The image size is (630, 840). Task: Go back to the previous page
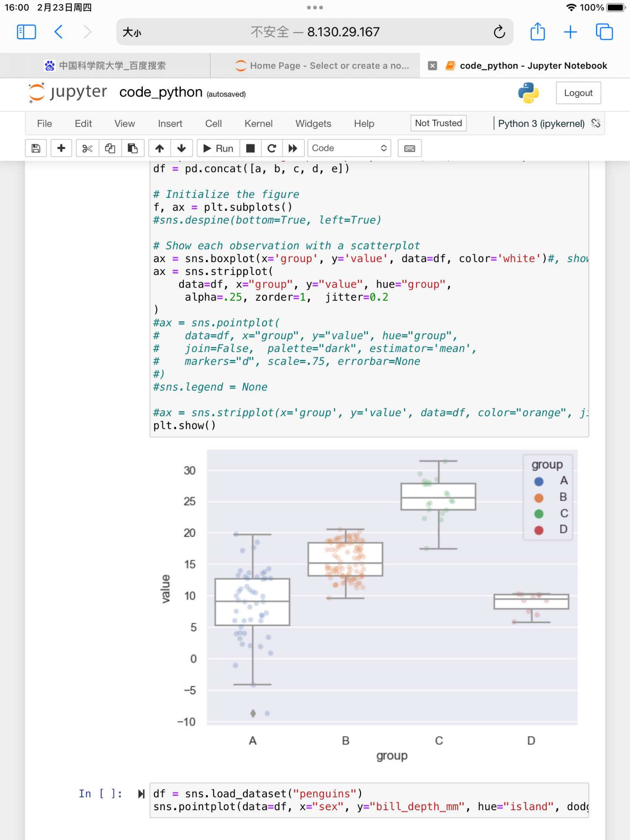pos(59,32)
